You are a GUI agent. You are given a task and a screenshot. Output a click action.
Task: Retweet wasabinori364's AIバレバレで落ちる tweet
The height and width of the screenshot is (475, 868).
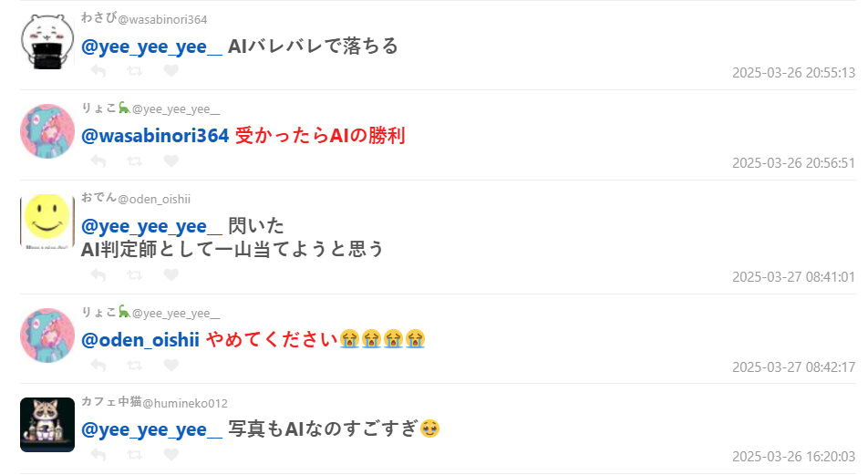(x=135, y=71)
